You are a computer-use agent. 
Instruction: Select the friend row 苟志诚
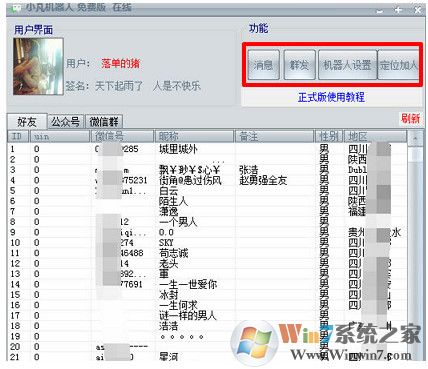pyautogui.click(x=208, y=253)
